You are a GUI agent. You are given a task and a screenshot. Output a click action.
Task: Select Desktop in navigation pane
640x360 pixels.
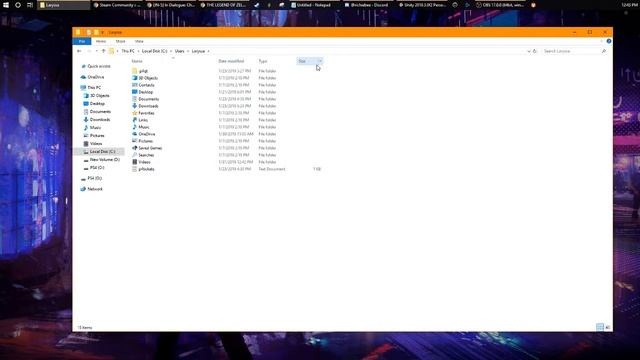pos(94,104)
